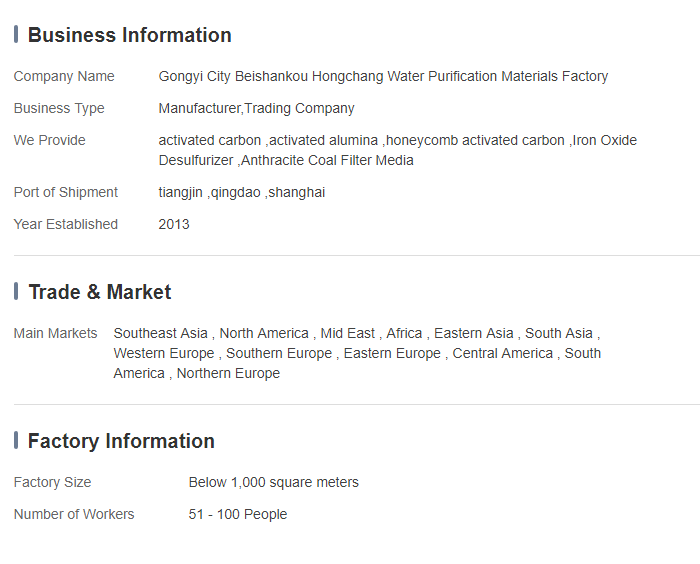Click the Business Information heading
The height and width of the screenshot is (564, 700).
(129, 35)
